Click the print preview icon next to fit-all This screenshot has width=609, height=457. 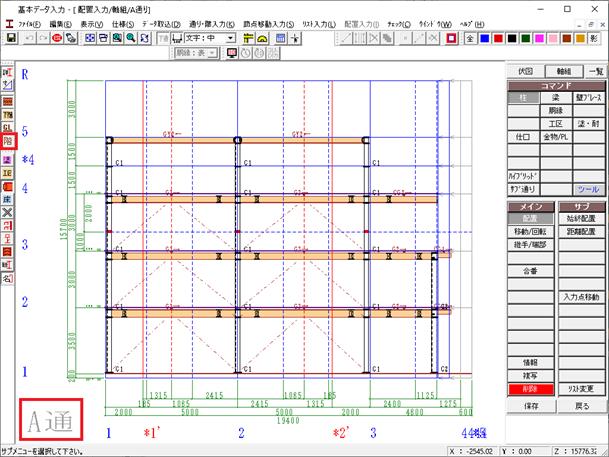point(104,38)
